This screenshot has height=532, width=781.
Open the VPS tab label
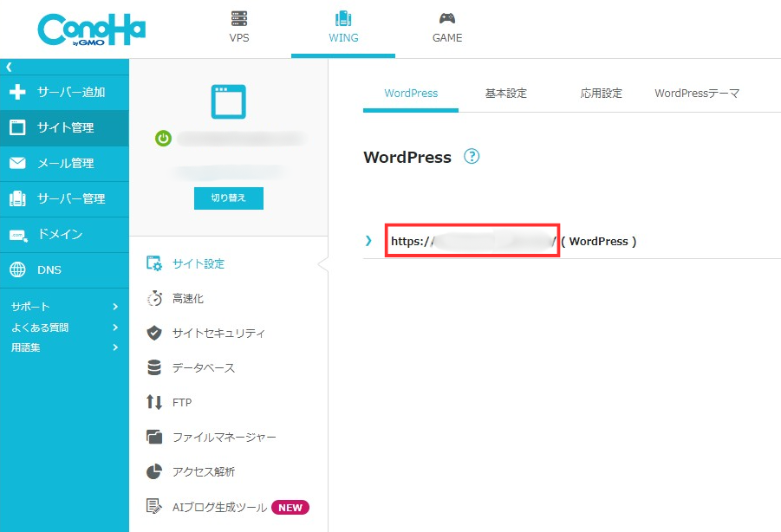click(x=239, y=38)
